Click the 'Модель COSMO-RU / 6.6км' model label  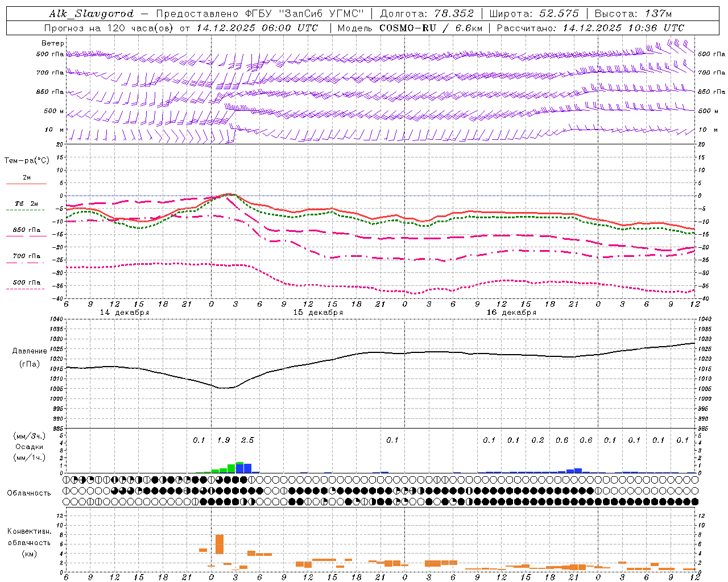(410, 28)
